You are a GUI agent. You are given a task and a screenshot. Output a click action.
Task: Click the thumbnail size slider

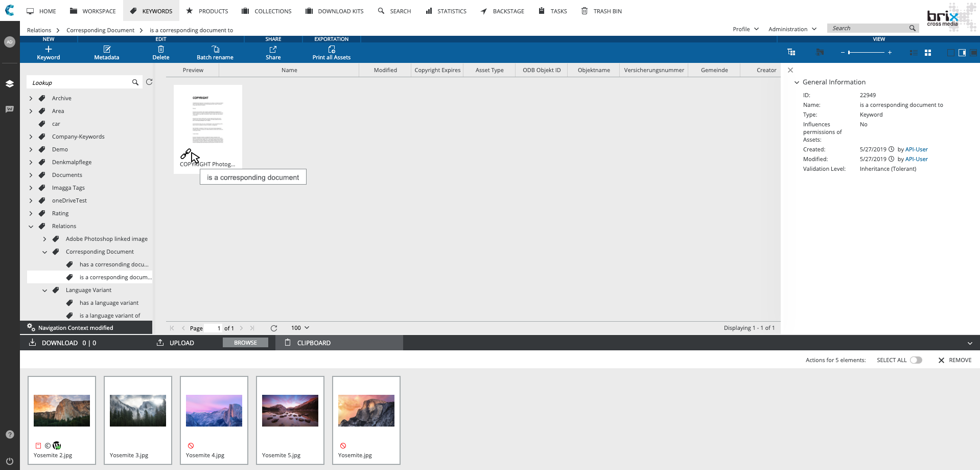pos(866,53)
